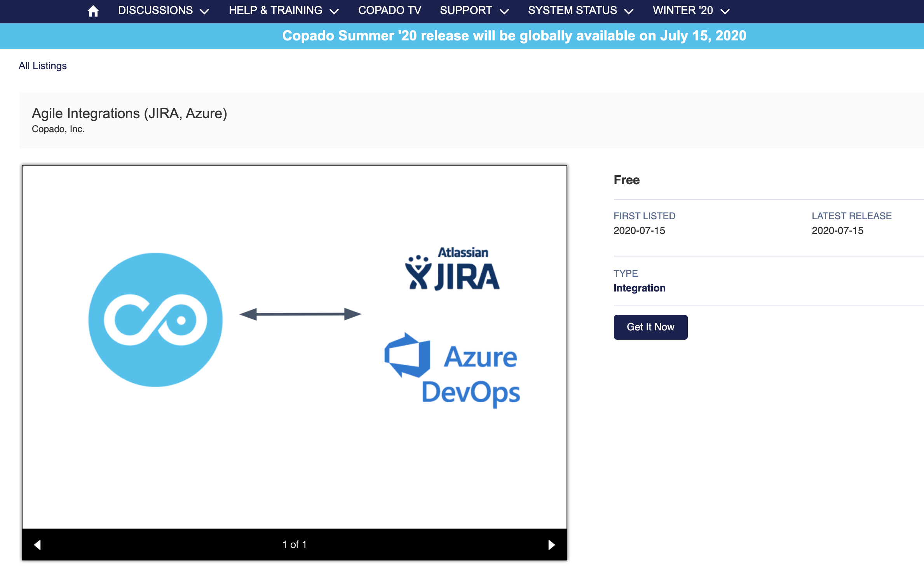Click the Copado, Inc. publisher name
Viewport: 924px width, 569px height.
[x=58, y=129]
